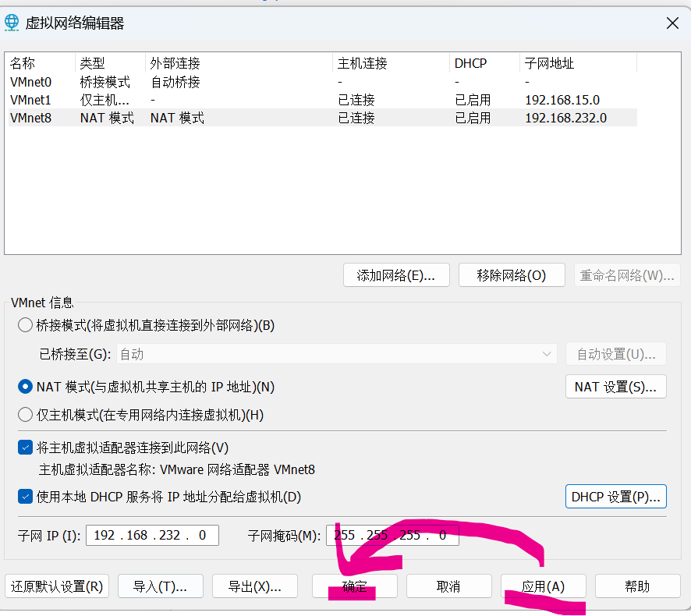
Task: Select 仅主机模式 radio button
Action: coord(25,414)
